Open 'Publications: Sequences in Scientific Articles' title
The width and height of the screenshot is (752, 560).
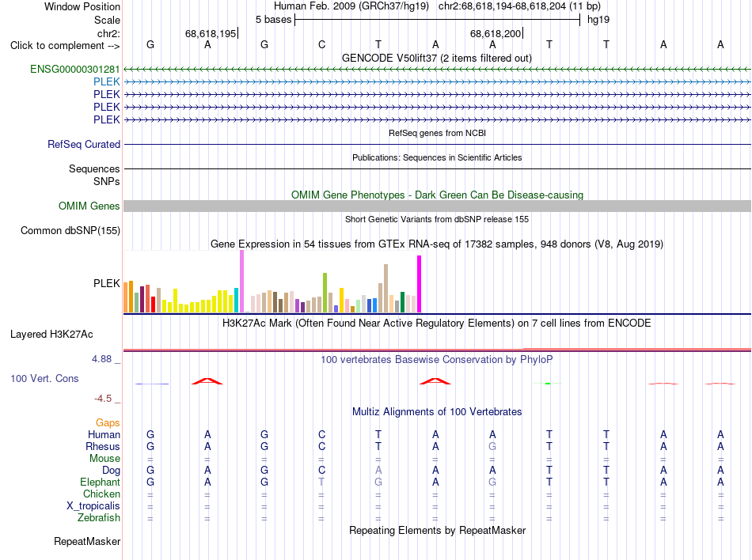[437, 157]
